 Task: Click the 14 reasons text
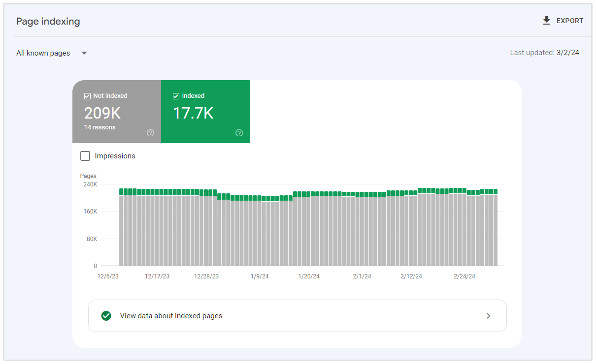click(x=99, y=127)
